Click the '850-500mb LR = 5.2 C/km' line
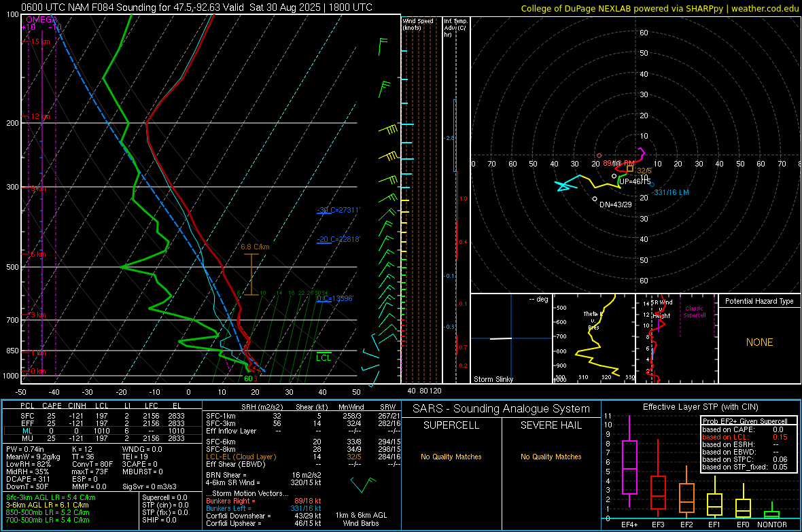Viewport: 802px width, 532px height. click(48, 512)
